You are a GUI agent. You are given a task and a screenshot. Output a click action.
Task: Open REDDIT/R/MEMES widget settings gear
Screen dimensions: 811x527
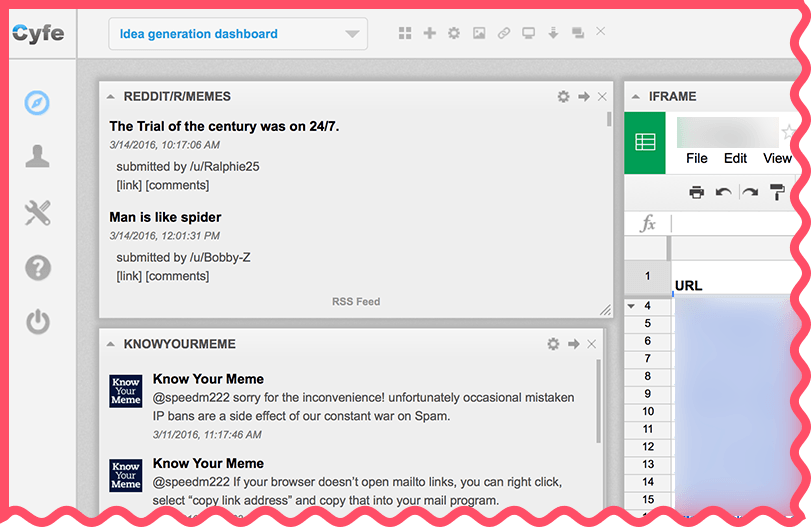point(563,96)
